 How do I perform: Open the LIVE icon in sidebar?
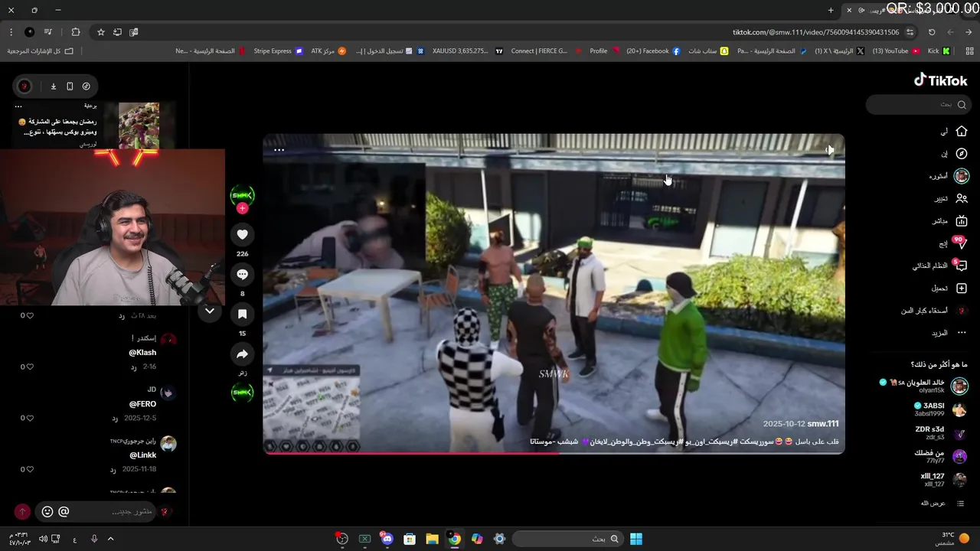(x=962, y=220)
